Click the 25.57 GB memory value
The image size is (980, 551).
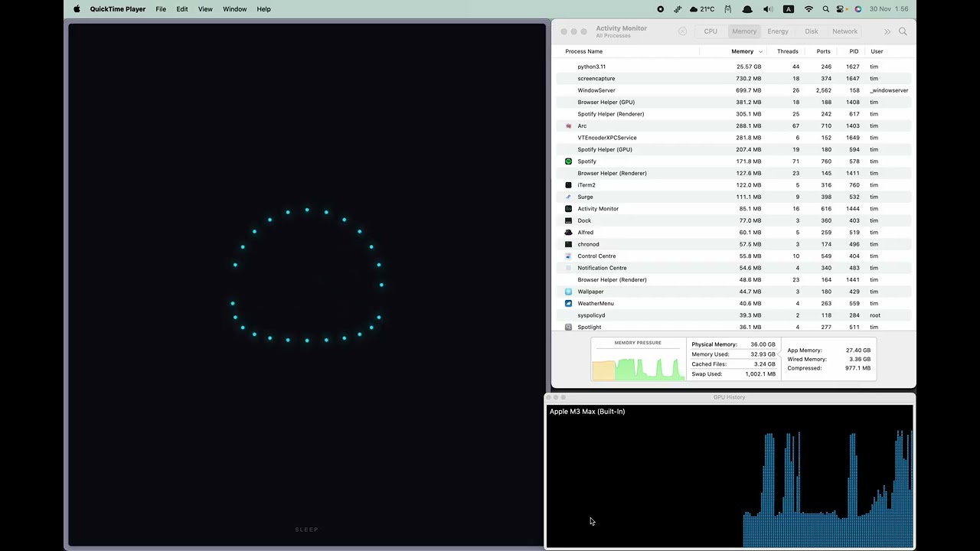point(749,67)
